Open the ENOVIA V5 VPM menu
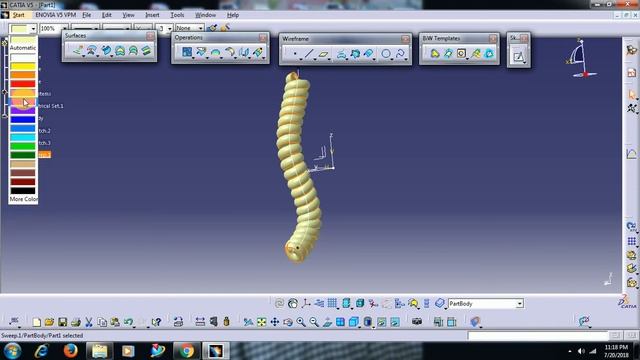This screenshot has height=360, width=640. click(x=56, y=15)
